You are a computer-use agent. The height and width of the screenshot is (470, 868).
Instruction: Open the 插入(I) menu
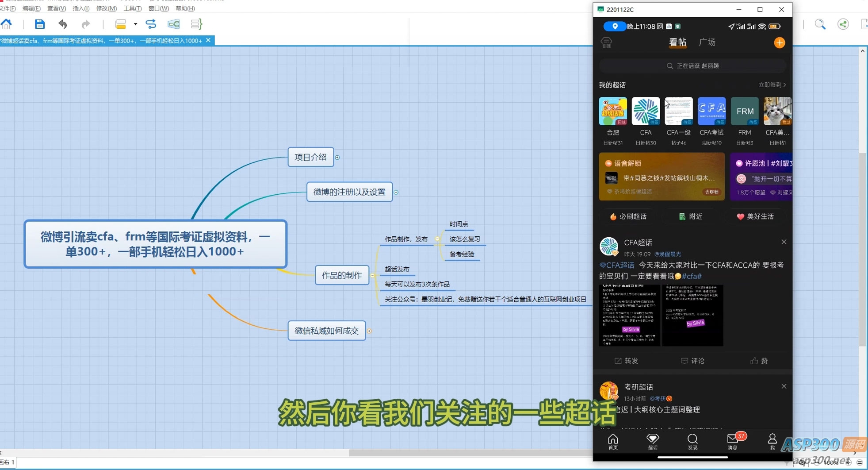pyautogui.click(x=81, y=8)
